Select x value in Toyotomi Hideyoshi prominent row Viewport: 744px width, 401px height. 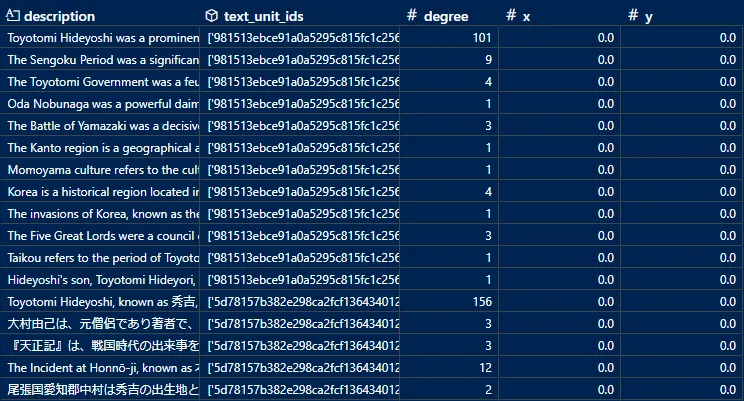[605, 38]
